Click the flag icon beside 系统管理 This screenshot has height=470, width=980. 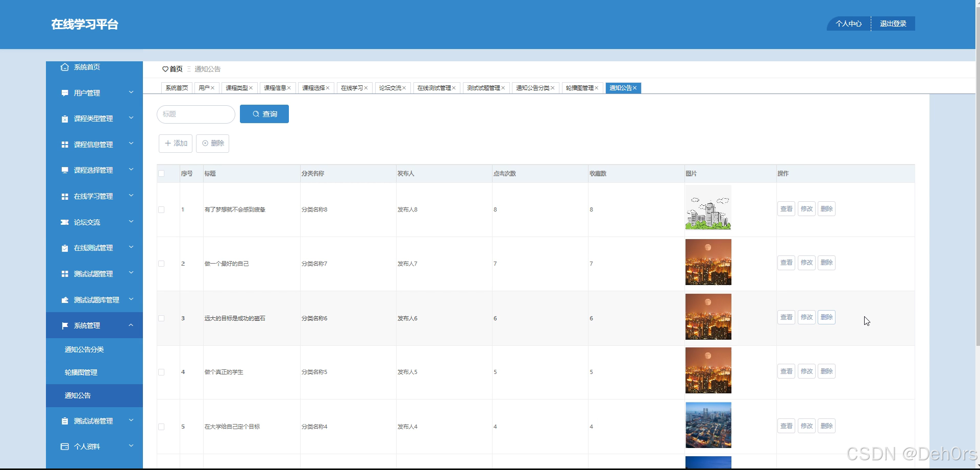(x=65, y=325)
